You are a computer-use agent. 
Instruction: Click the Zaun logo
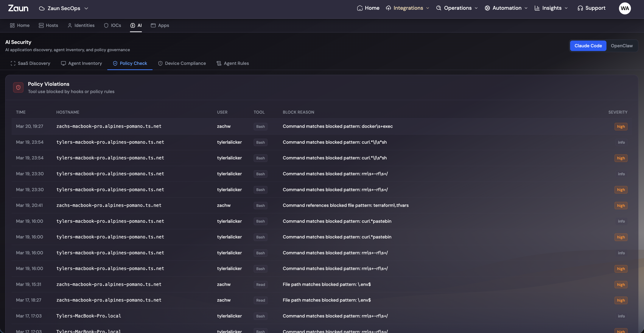coord(18,8)
